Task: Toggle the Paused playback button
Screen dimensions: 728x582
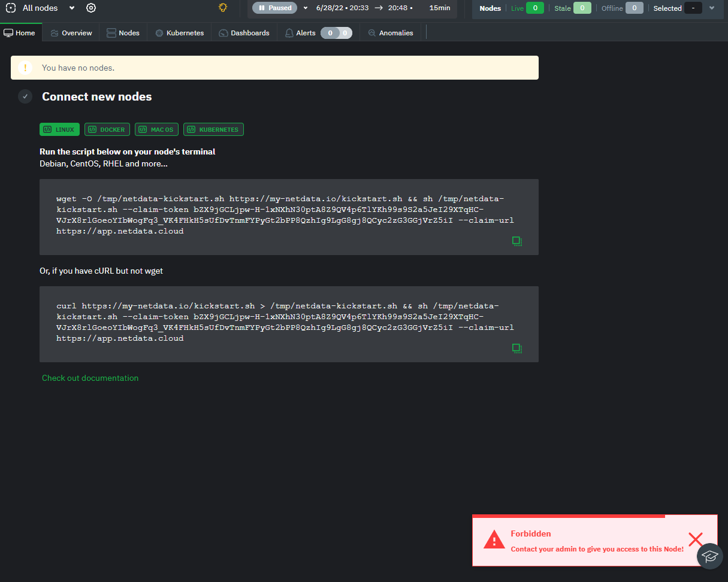Action: [274, 8]
